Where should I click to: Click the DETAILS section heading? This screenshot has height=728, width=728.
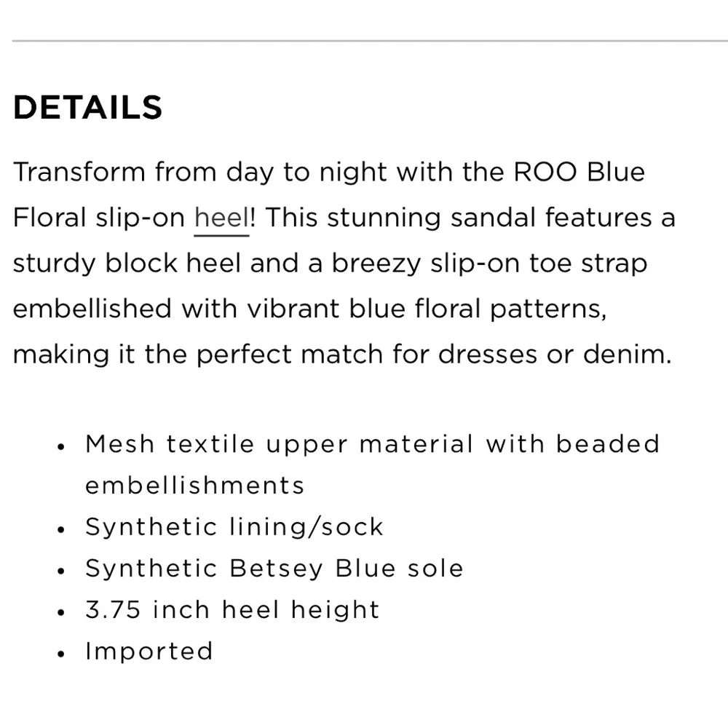(x=87, y=108)
